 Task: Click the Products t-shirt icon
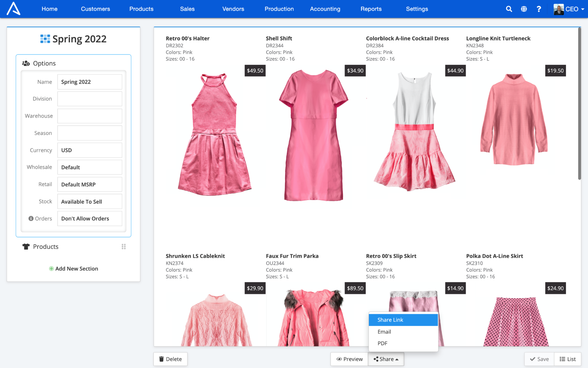point(26,246)
